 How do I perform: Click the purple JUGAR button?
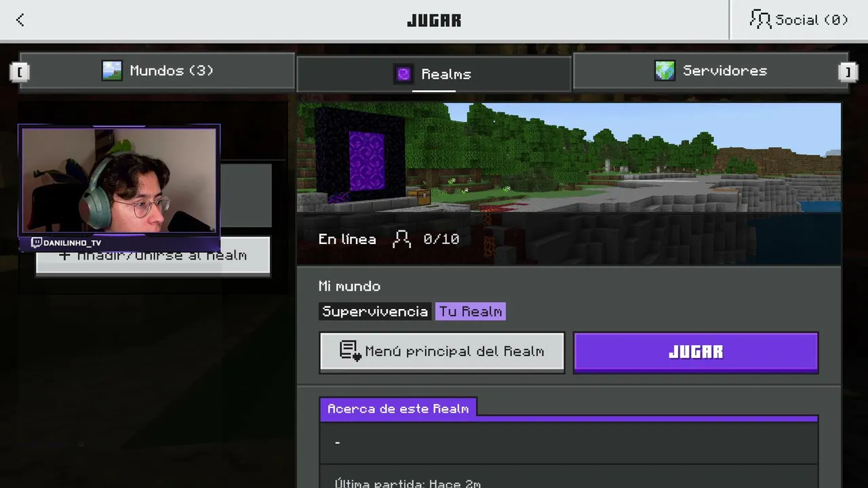click(x=696, y=352)
